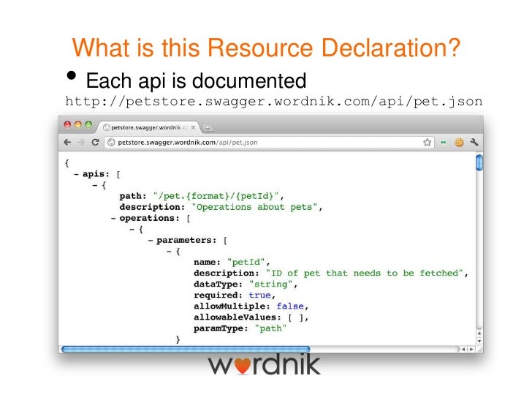
Task: Collapse the first object under apis
Action: (95, 186)
